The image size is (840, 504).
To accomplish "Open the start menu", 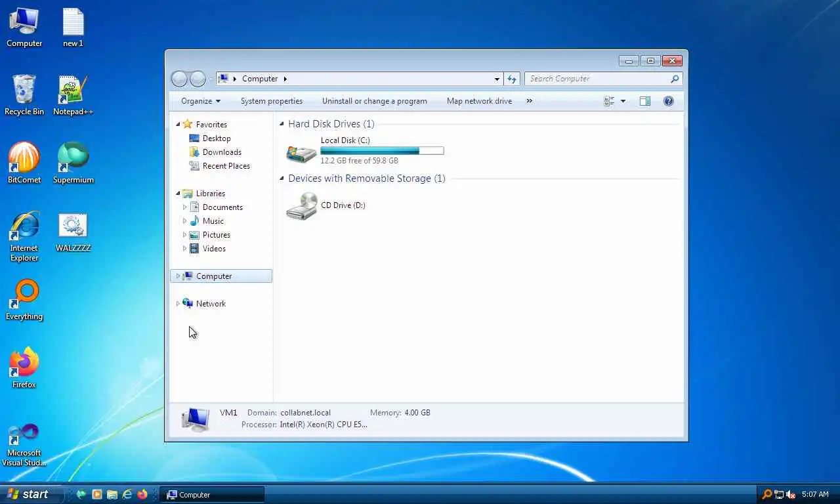I will point(31,495).
